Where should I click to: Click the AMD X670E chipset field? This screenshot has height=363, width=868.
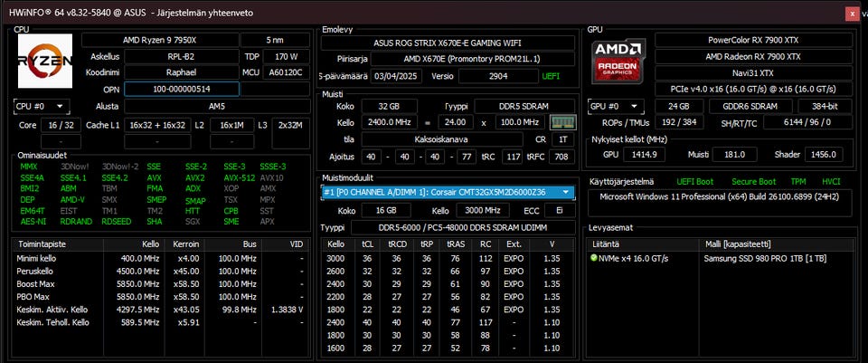(x=472, y=59)
